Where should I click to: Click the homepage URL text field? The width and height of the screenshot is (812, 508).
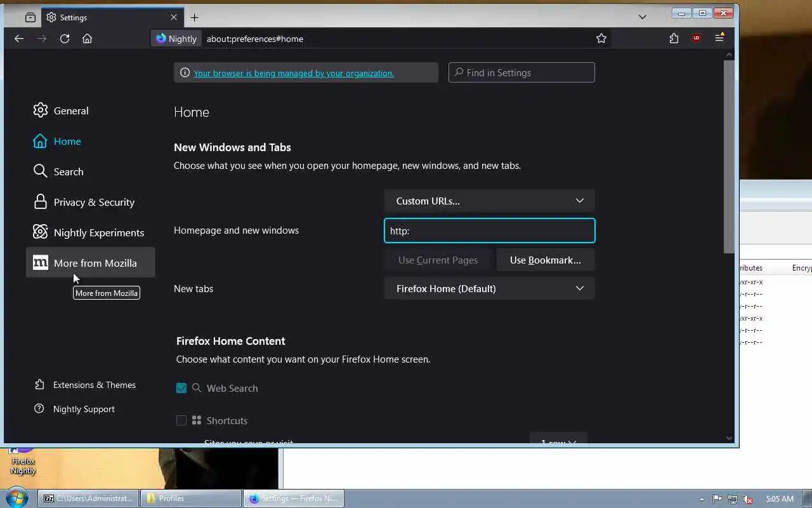point(489,231)
